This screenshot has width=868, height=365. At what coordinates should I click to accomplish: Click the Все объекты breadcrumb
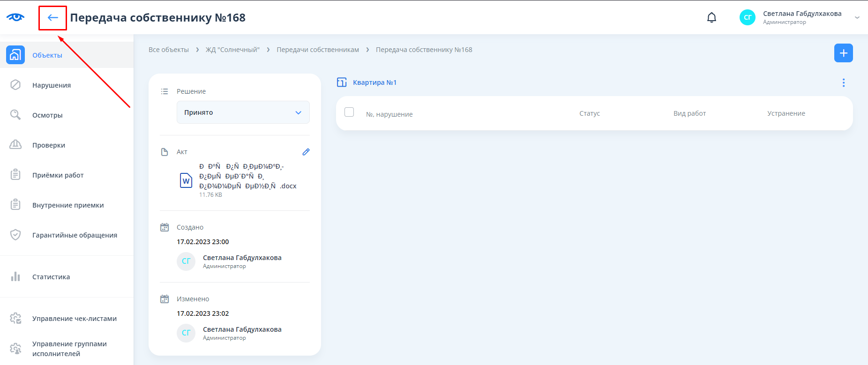coord(169,50)
